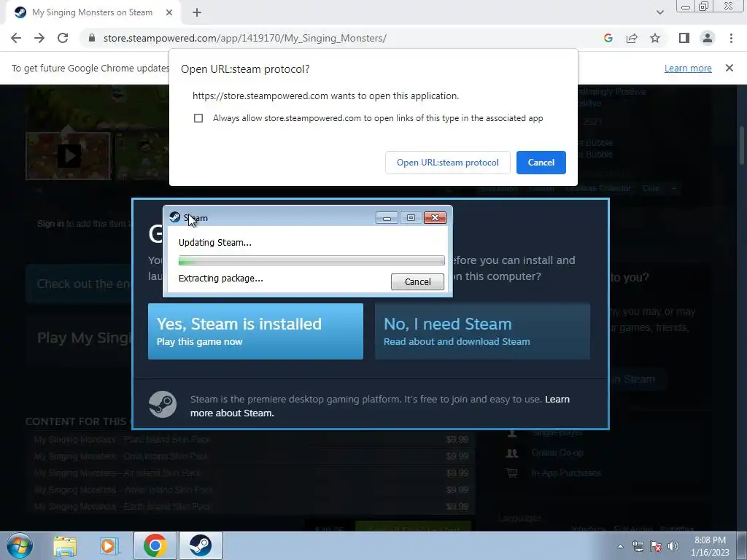Click the Earth Island Skin Pack row
This screenshot has width=747, height=560.
click(x=251, y=507)
